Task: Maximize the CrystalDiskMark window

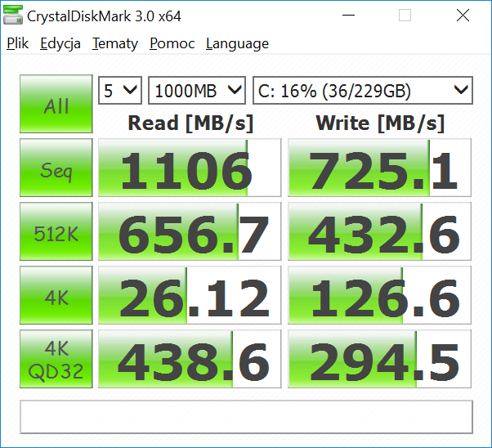Action: tap(405, 15)
